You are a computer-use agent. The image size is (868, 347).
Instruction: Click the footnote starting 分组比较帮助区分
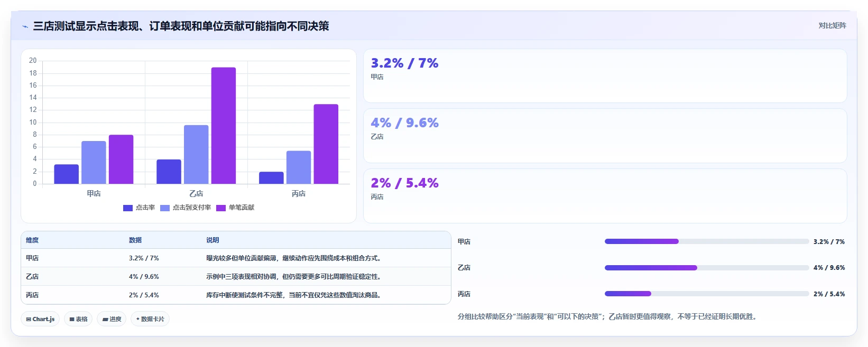[x=608, y=317]
